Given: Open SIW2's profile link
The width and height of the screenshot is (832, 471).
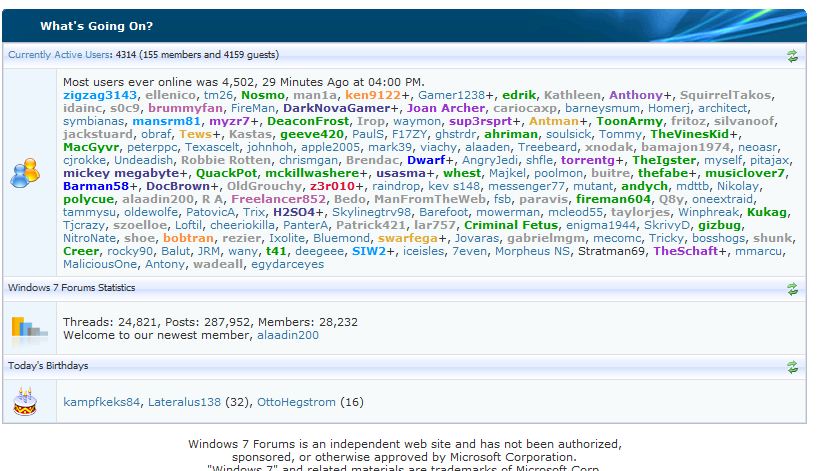Looking at the screenshot, I should pyautogui.click(x=369, y=251).
